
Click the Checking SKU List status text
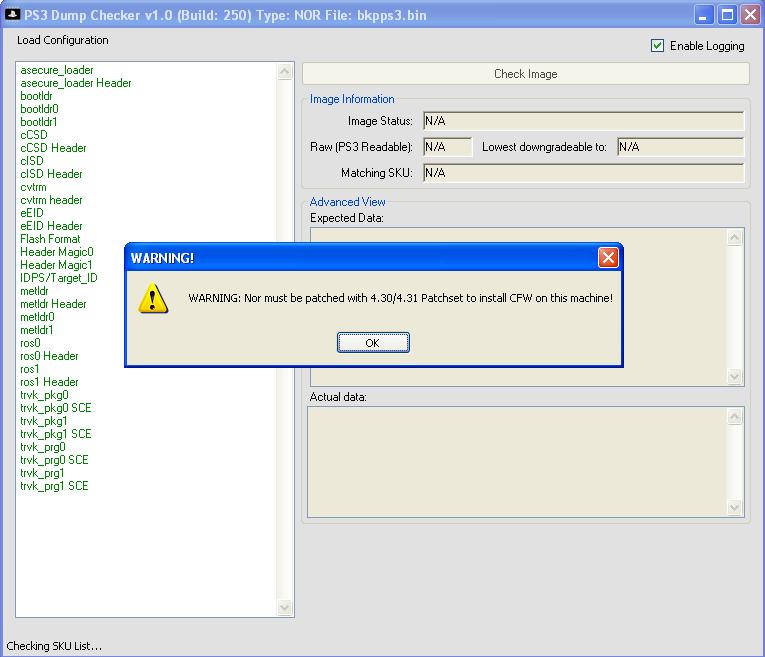pyautogui.click(x=54, y=646)
